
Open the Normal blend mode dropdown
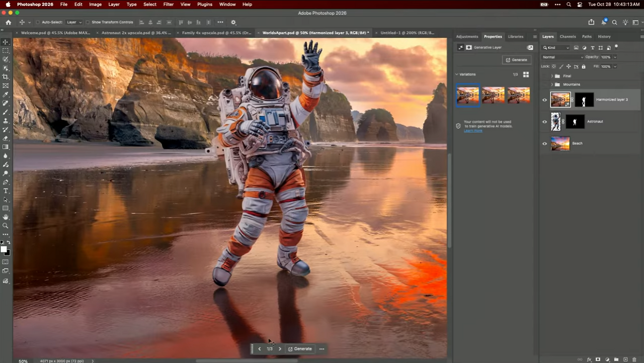tap(562, 57)
